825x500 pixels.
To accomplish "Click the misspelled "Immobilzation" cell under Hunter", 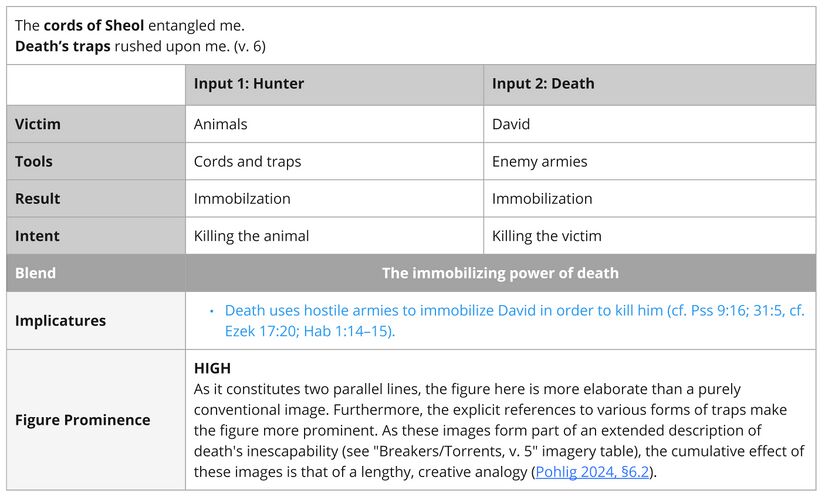I will pyautogui.click(x=242, y=198).
